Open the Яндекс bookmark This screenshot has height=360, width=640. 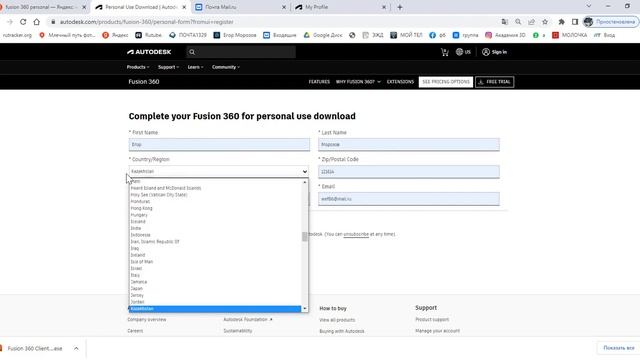tap(115, 35)
